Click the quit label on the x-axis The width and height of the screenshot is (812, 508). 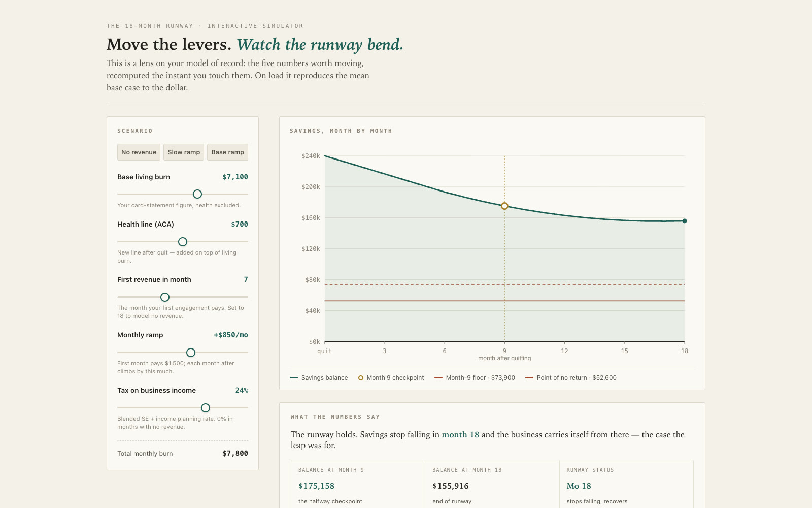[325, 351]
